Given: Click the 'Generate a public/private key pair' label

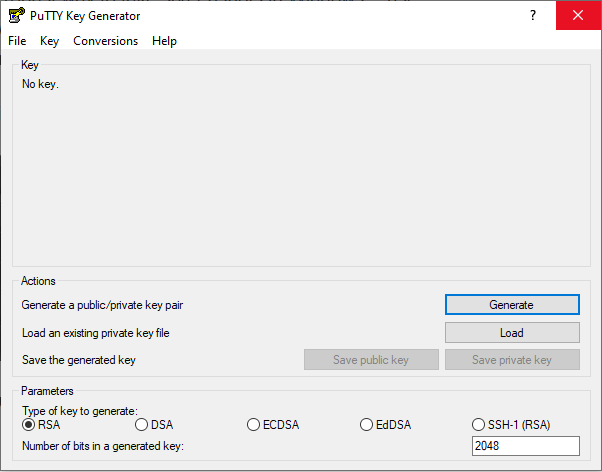Looking at the screenshot, I should point(102,305).
